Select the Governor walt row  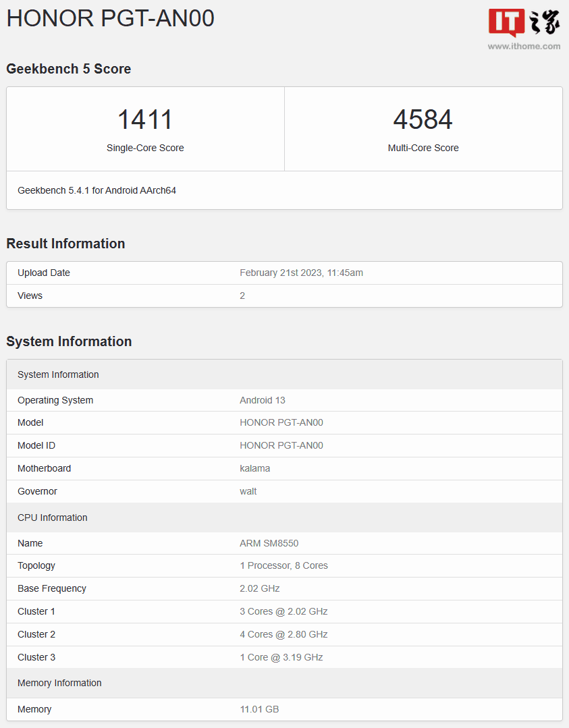click(284, 491)
